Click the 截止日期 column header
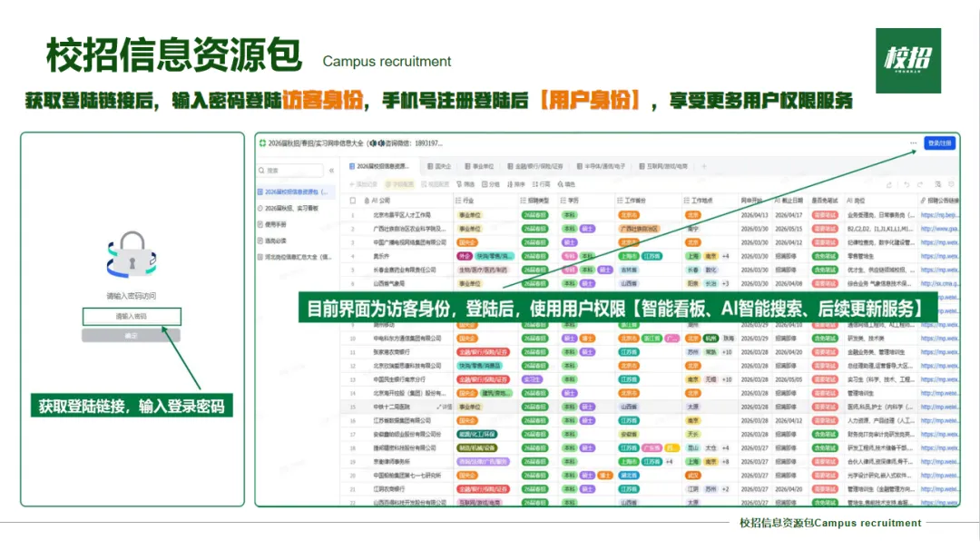The height and width of the screenshot is (550, 980). click(789, 201)
